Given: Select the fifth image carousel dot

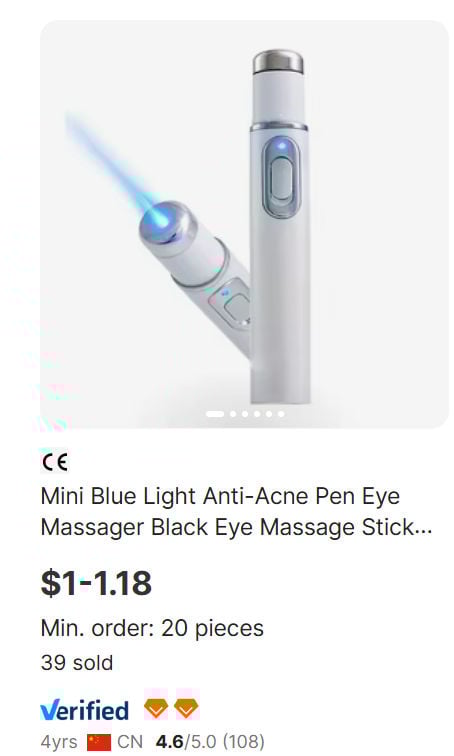Looking at the screenshot, I should 269,414.
